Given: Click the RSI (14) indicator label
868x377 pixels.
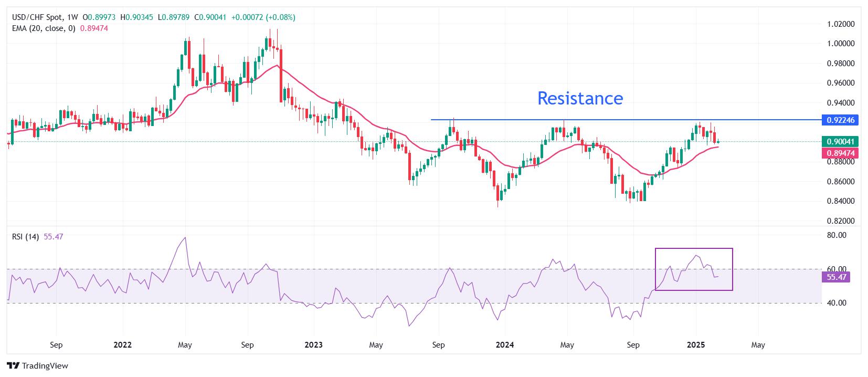Looking at the screenshot, I should tap(25, 237).
